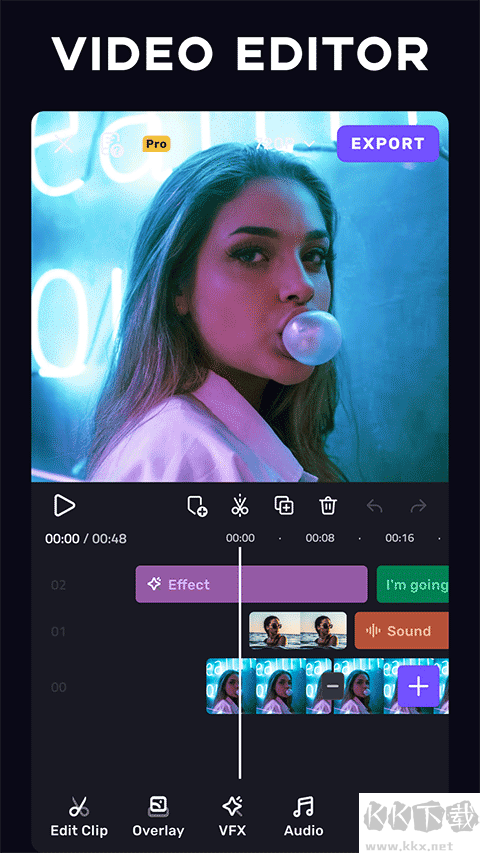480x853 pixels.
Task: Delete clip with the trash icon
Action: pyautogui.click(x=328, y=506)
